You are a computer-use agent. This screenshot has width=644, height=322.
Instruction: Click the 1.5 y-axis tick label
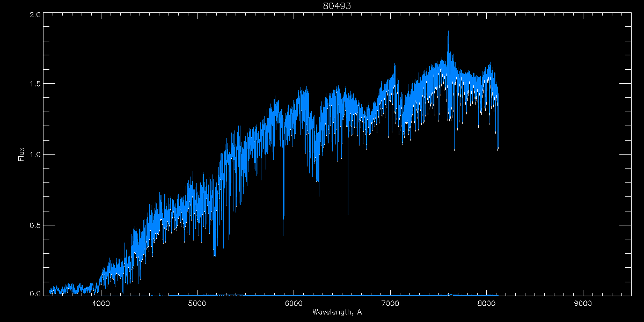click(x=35, y=84)
